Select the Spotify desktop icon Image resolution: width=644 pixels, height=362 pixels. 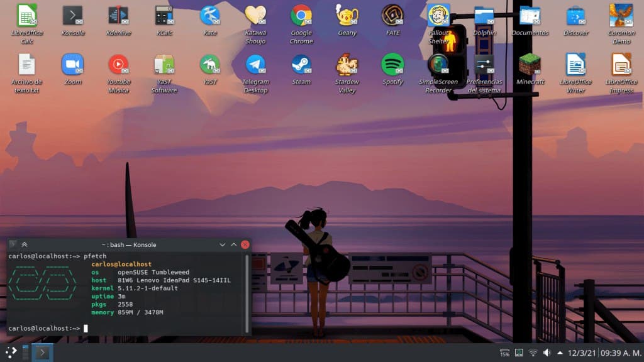(x=392, y=65)
